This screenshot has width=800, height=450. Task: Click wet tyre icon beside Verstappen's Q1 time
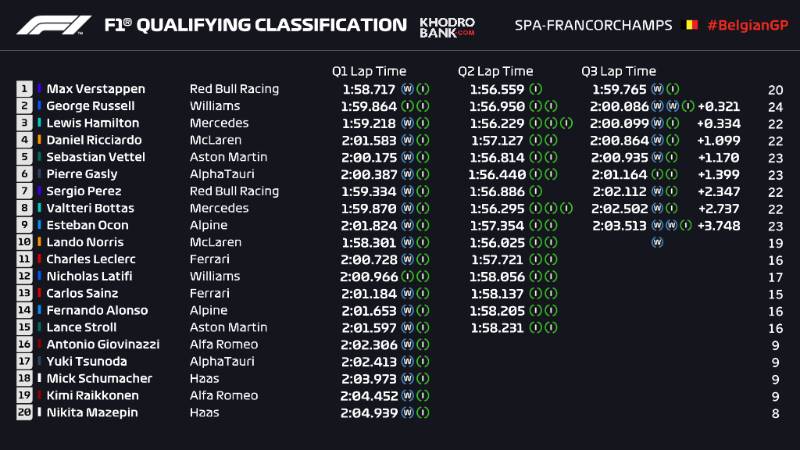pyautogui.click(x=408, y=89)
